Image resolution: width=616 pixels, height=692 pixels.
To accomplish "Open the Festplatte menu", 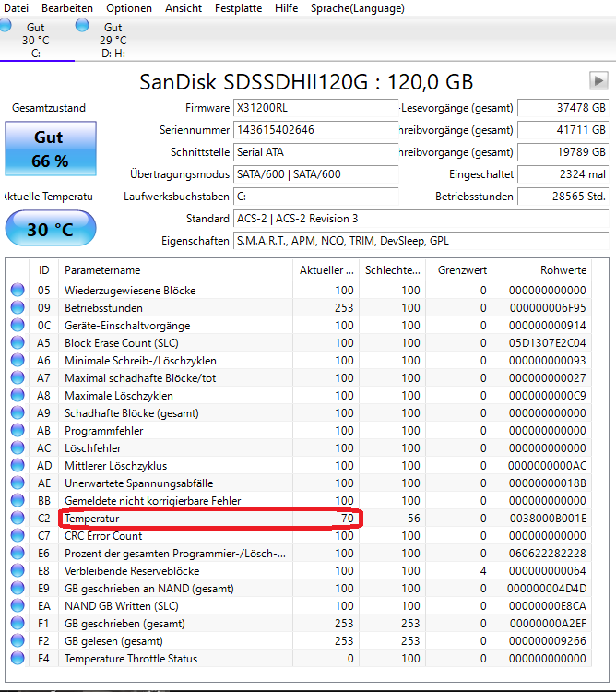I will 238,8.
